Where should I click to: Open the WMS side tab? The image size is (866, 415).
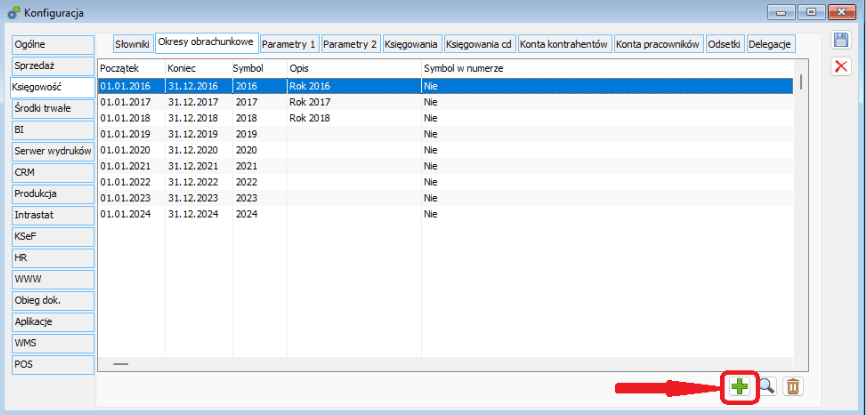52,343
